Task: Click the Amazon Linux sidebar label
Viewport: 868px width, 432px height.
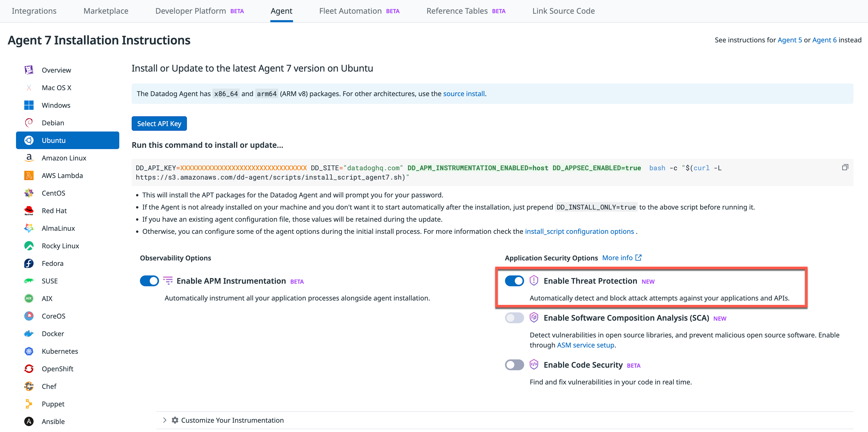Action: (x=64, y=158)
